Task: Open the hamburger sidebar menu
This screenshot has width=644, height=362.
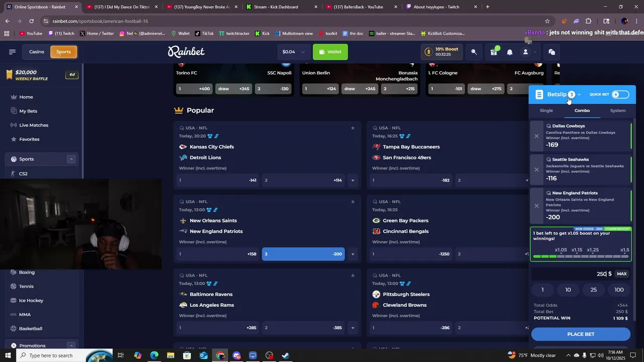Action: pos(12,52)
